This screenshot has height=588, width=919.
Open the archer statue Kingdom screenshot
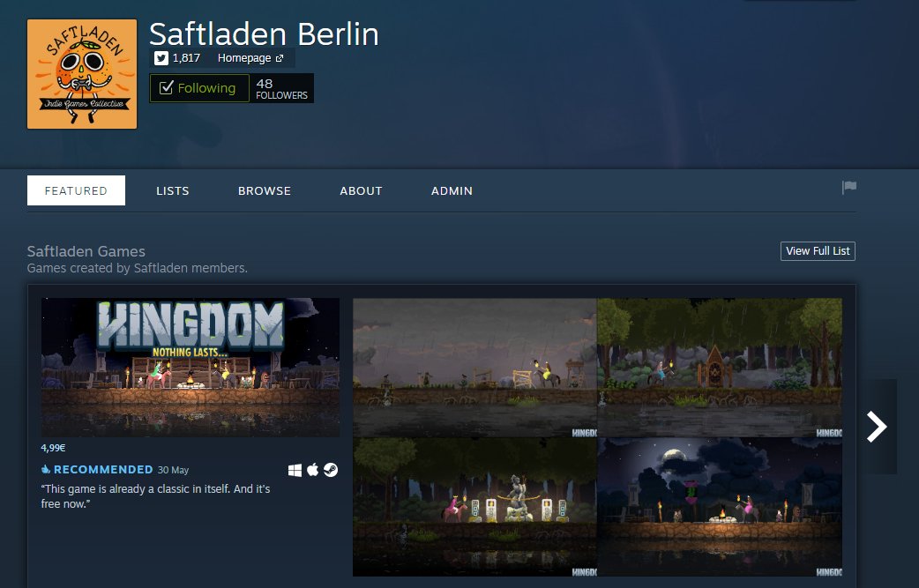pyautogui.click(x=474, y=507)
